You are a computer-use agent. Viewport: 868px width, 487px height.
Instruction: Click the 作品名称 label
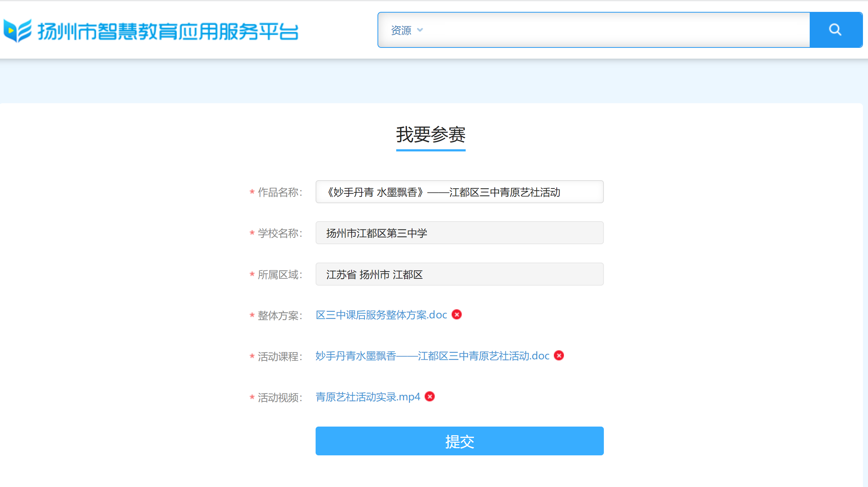[x=280, y=192]
